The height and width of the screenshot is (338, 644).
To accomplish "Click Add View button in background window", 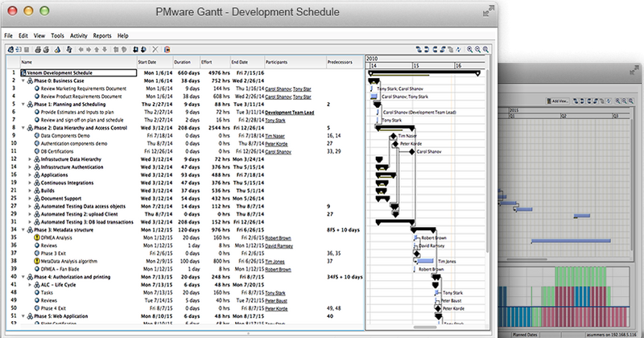I will [557, 101].
